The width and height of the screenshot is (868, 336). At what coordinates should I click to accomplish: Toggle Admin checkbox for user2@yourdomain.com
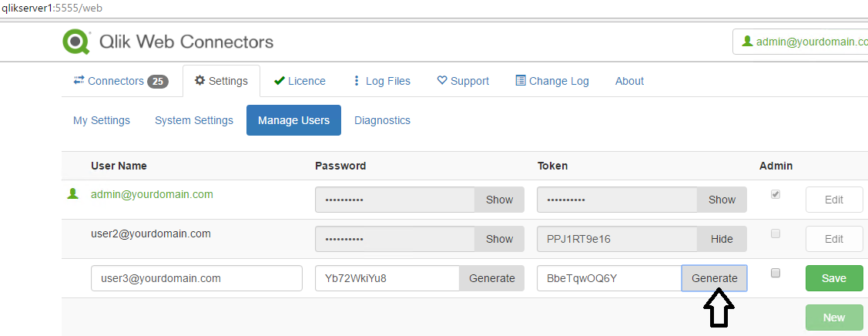point(776,234)
